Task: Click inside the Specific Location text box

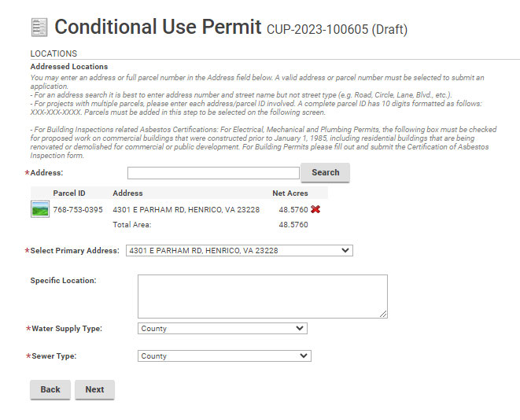Action: 262,296
